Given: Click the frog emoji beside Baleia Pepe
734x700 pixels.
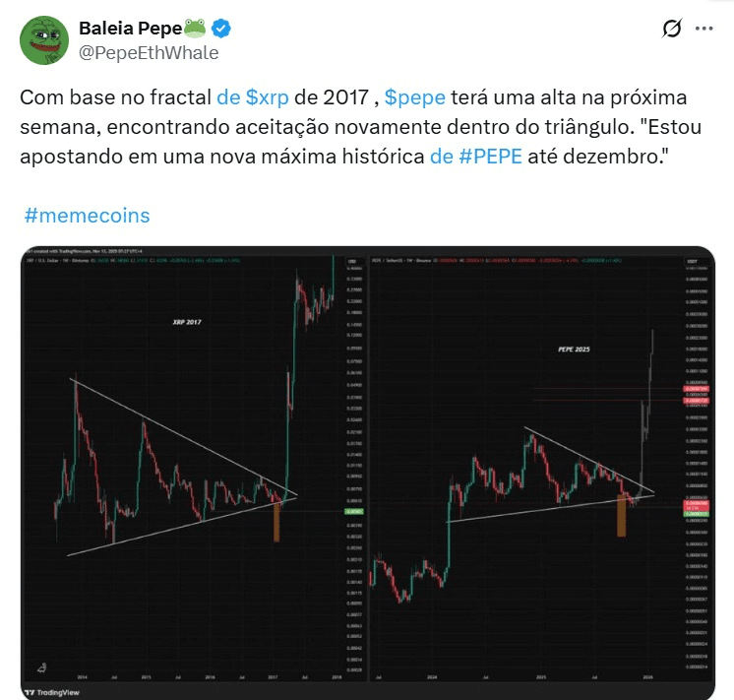Looking at the screenshot, I should click(x=195, y=29).
